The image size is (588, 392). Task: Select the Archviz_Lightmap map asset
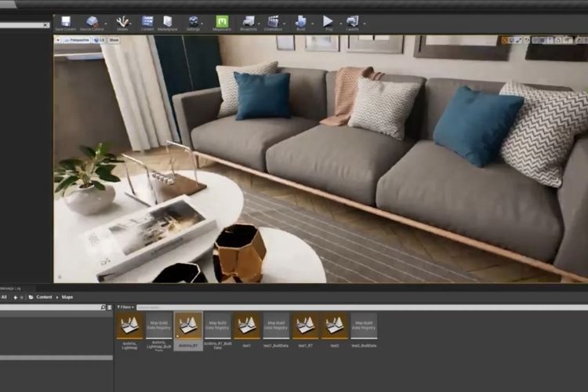coord(129,331)
